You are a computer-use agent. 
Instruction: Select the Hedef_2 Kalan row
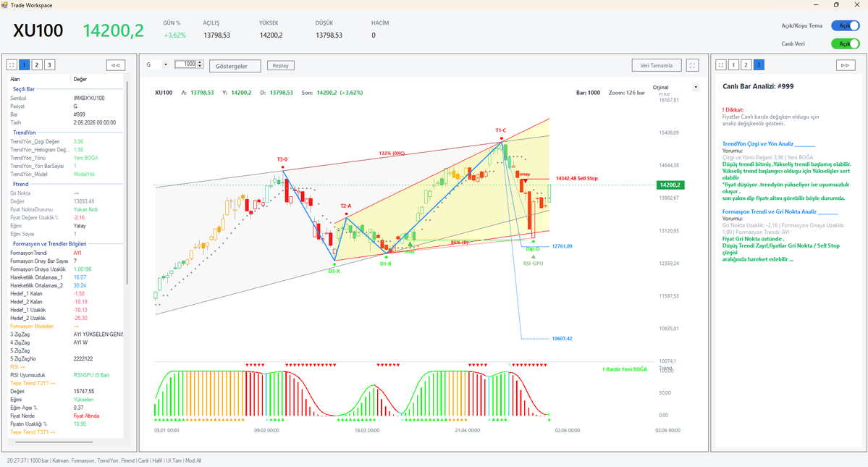pos(67,302)
